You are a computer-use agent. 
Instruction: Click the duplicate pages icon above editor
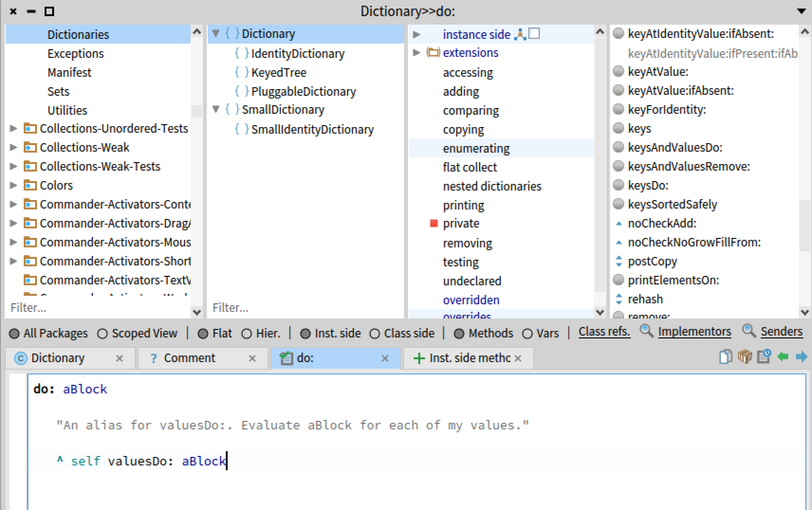coord(725,357)
